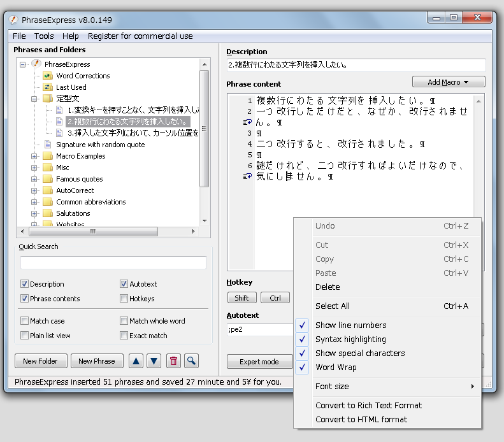Expand the Macro Examples folder
Screen dimensions: 504x442
[34, 156]
